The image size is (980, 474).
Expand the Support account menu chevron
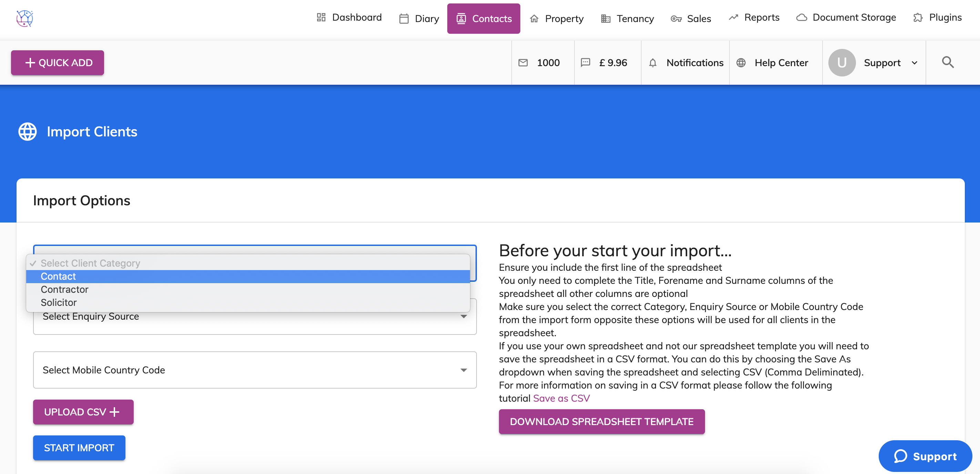click(x=914, y=63)
